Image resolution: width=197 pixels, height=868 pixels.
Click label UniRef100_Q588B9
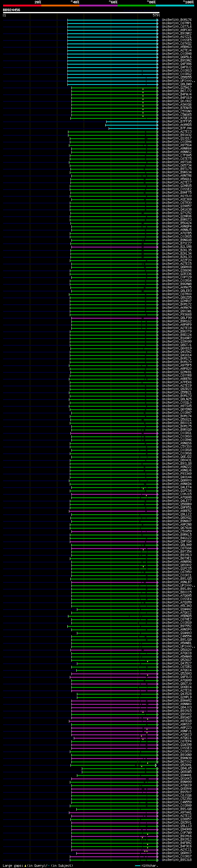[177, 504]
